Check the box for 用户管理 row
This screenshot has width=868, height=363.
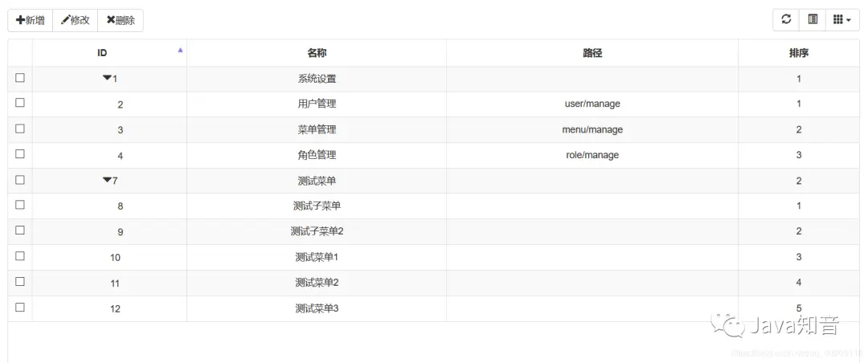tap(20, 102)
